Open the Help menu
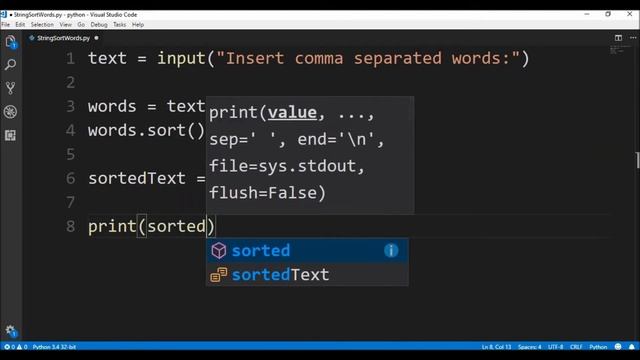Viewport: 640px width, 360px height. (x=138, y=24)
